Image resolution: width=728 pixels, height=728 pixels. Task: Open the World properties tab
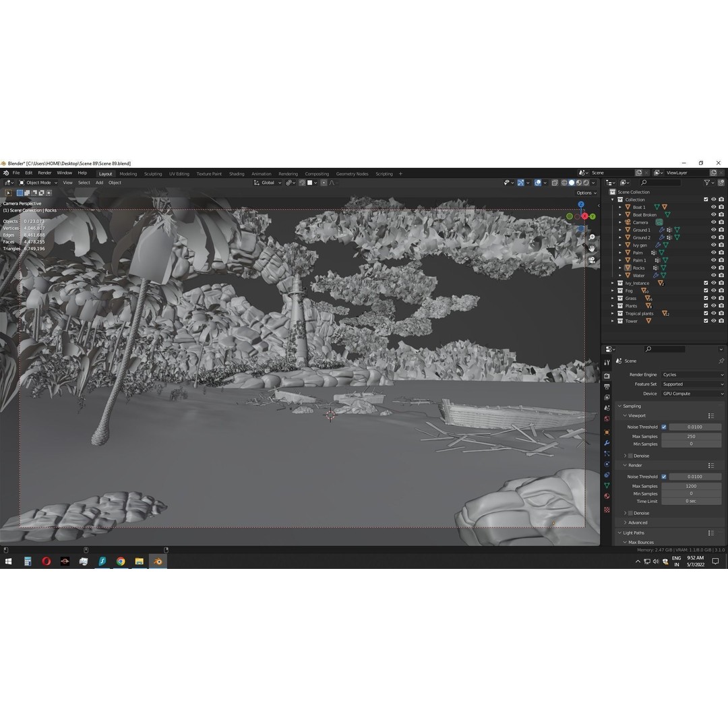607,419
